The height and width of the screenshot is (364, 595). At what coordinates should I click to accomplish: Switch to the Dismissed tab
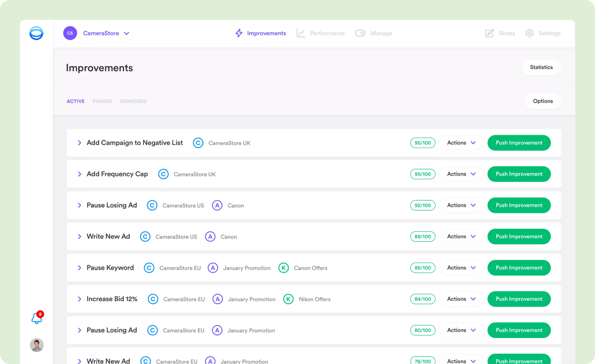click(x=133, y=101)
